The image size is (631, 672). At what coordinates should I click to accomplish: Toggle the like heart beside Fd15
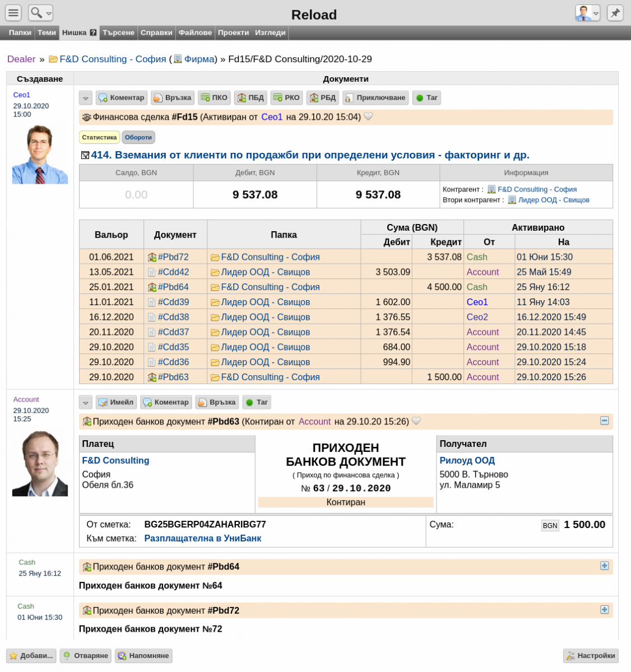pos(368,116)
